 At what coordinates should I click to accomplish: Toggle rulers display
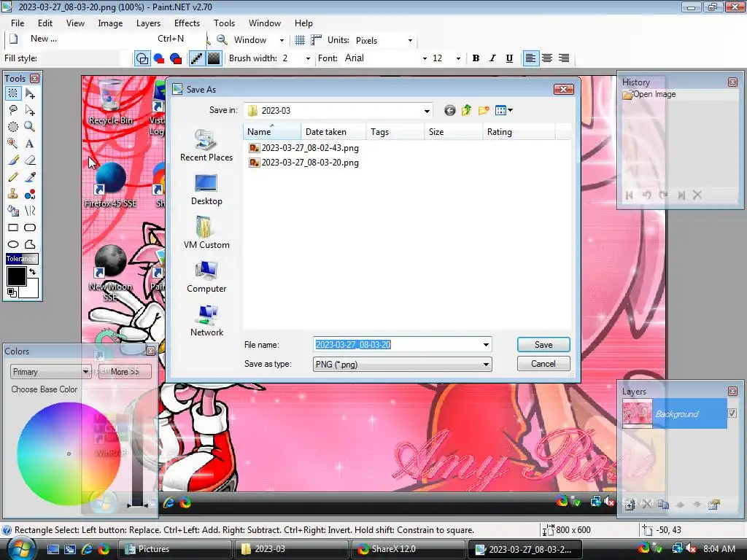[x=316, y=40]
